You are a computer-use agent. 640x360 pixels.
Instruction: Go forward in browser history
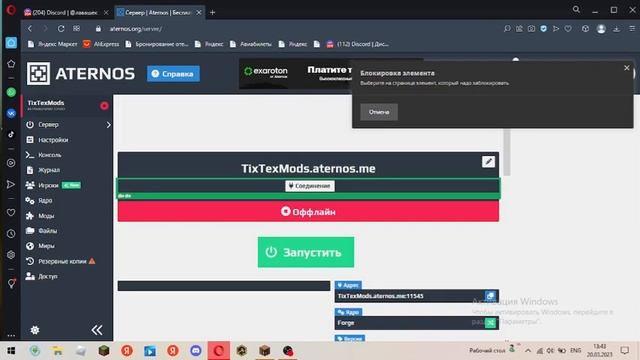pyautogui.click(x=45, y=29)
